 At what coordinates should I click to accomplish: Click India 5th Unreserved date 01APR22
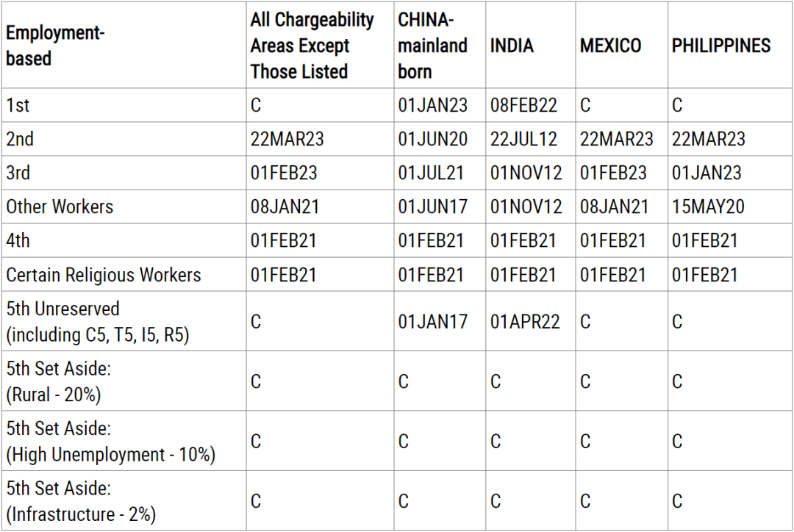point(525,322)
